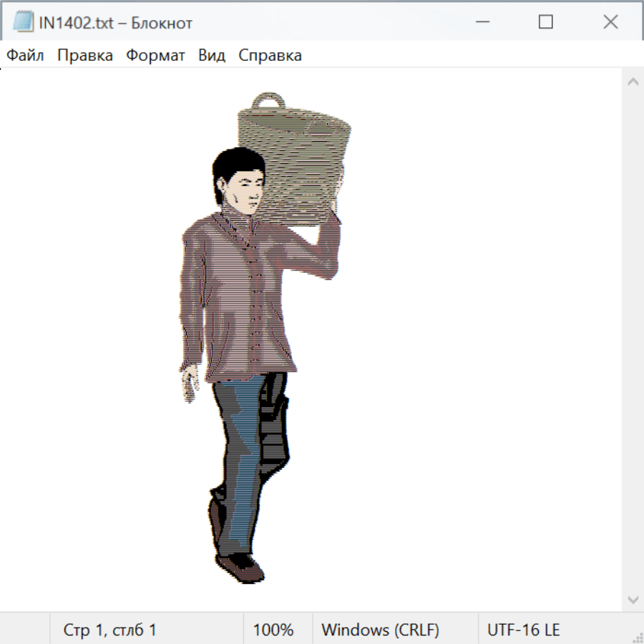Viewport: 644px width, 644px height.
Task: Open the Правка menu
Action: (x=85, y=56)
